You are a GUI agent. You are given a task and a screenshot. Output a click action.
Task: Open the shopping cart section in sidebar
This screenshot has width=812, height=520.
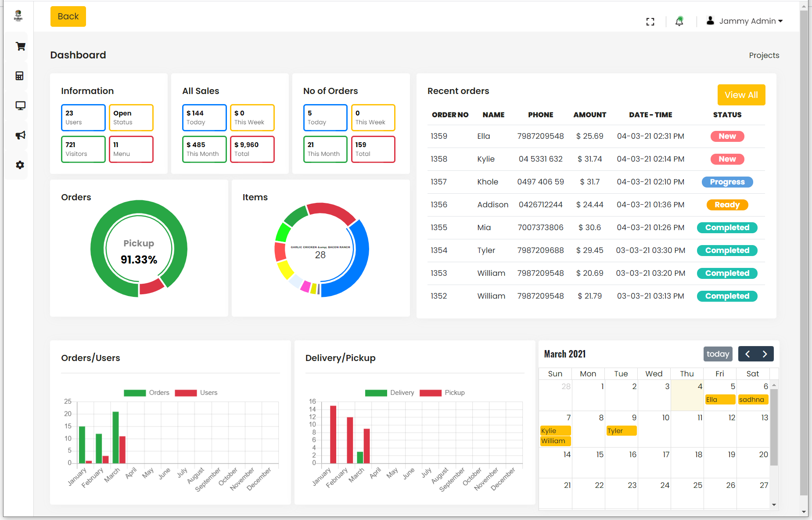point(19,46)
